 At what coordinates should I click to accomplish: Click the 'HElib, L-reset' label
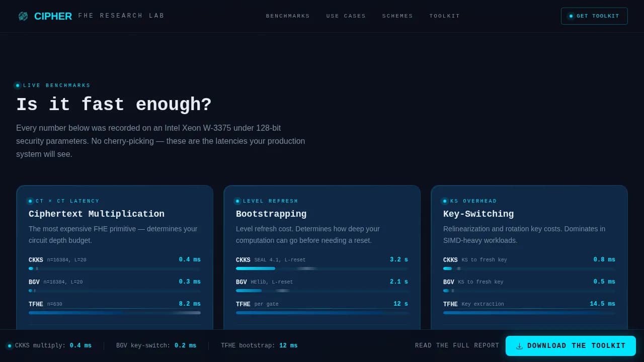[272, 283]
